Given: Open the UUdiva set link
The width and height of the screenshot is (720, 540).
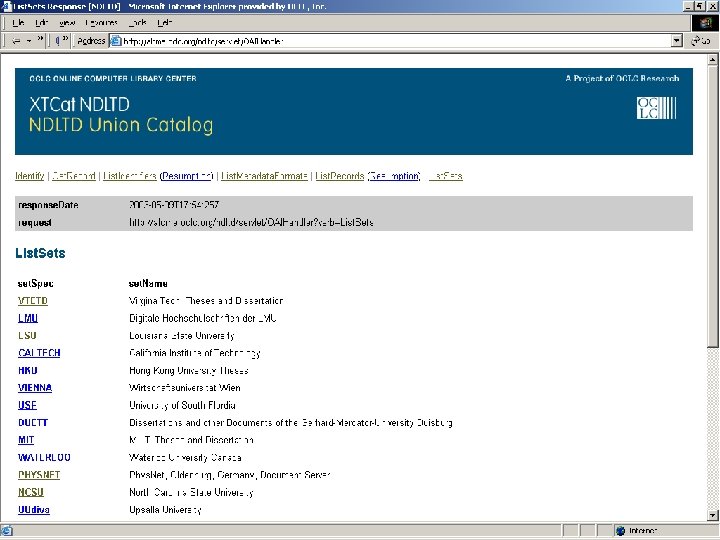Looking at the screenshot, I should 34,510.
